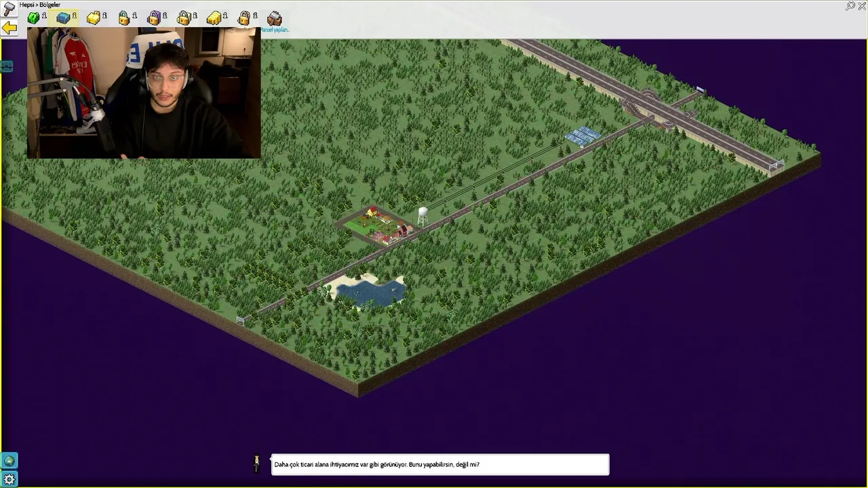This screenshot has width=868, height=488.
Task: Click the Hepsi > Bölgeler breadcrumb
Action: [x=40, y=5]
